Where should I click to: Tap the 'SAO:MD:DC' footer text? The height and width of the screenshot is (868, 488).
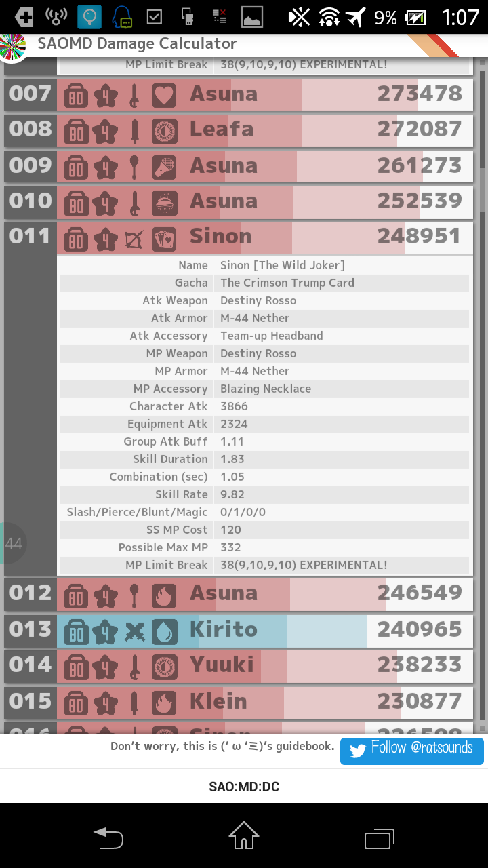pyautogui.click(x=244, y=787)
